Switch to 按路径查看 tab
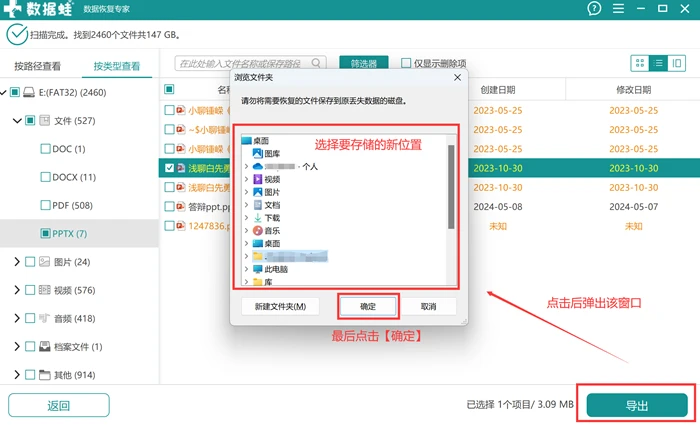Screen dimensions: 700x426 click(38, 66)
